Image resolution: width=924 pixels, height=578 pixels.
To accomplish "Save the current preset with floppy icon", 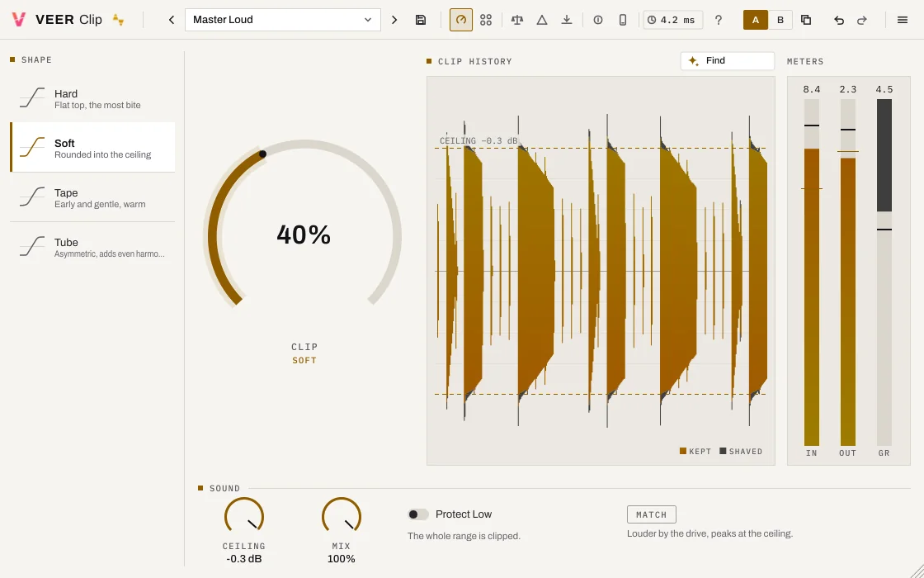I will coord(421,20).
